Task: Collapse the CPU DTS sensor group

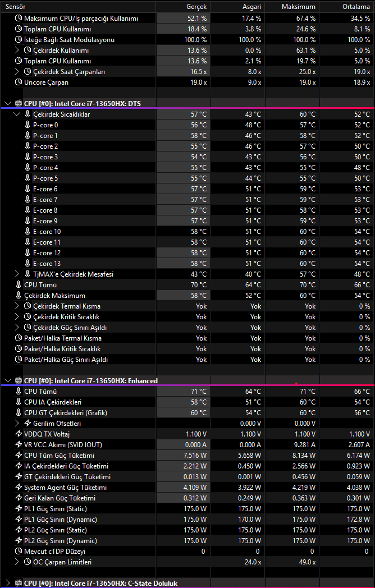Action: (x=8, y=103)
